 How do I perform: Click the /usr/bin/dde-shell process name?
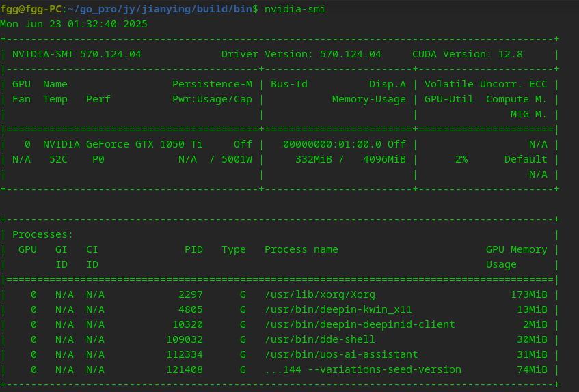pyautogui.click(x=320, y=339)
